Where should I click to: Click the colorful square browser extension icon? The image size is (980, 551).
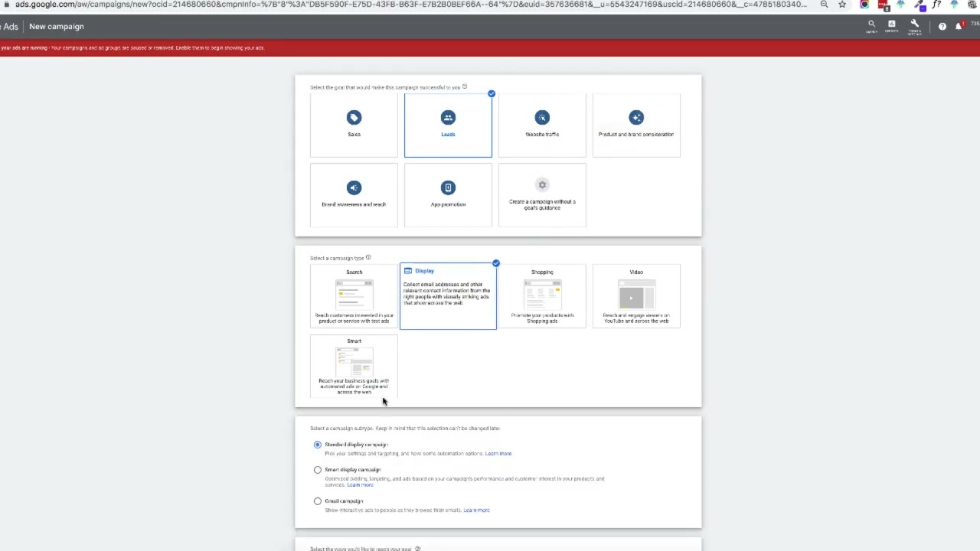coord(864,5)
